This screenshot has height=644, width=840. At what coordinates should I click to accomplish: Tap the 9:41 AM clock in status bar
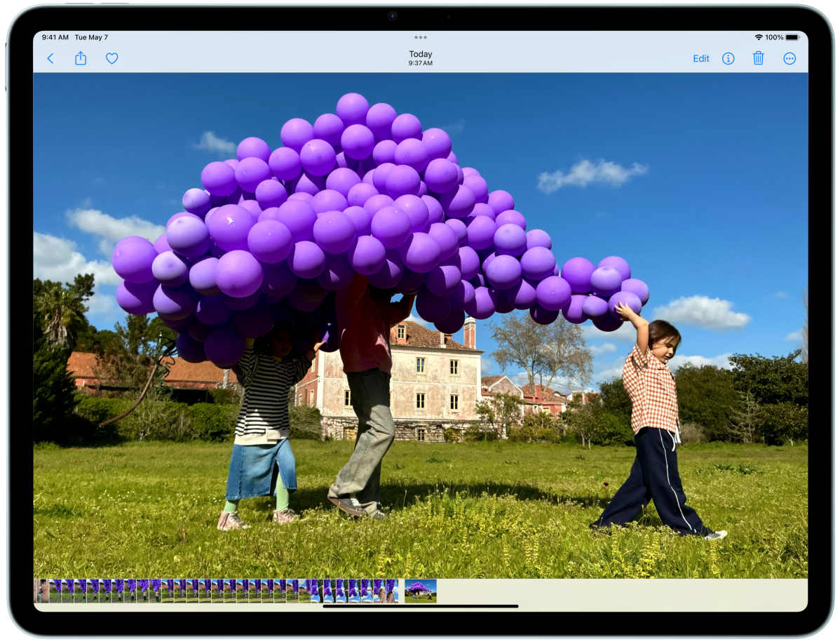(x=55, y=37)
